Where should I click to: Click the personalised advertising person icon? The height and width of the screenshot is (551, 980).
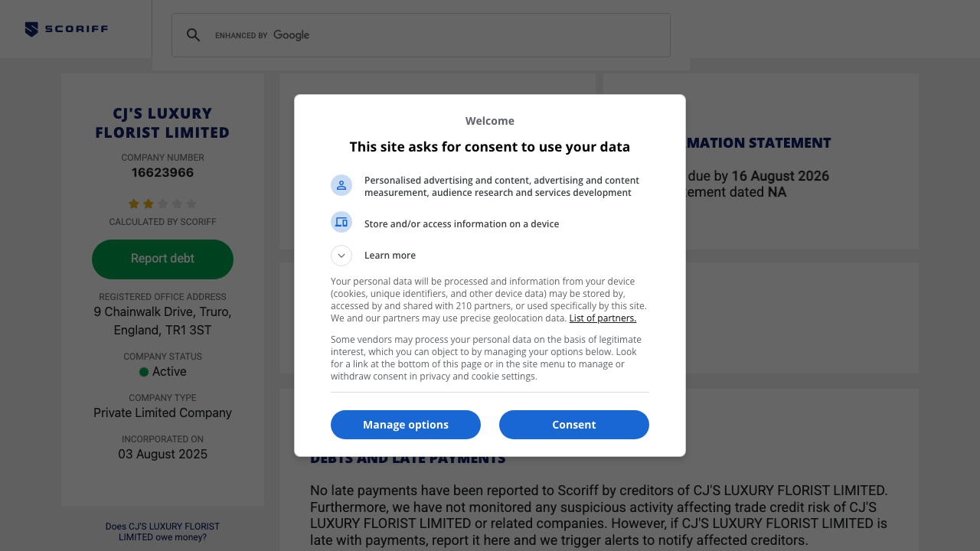click(341, 185)
